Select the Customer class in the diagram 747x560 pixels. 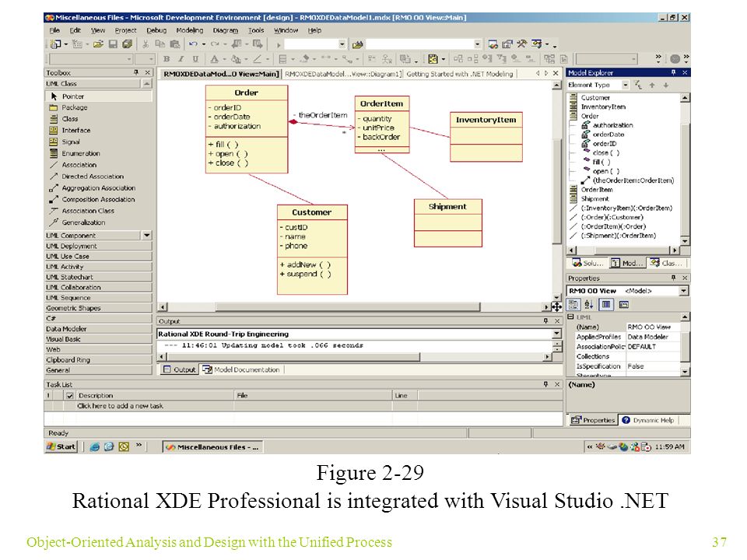(x=312, y=250)
